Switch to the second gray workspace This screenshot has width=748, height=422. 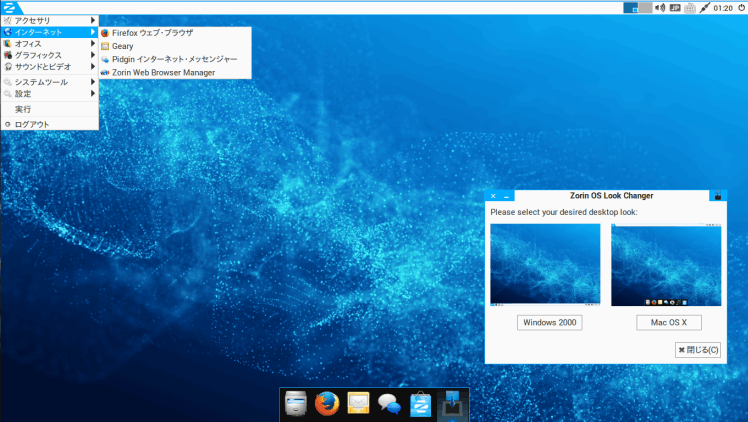[645, 8]
